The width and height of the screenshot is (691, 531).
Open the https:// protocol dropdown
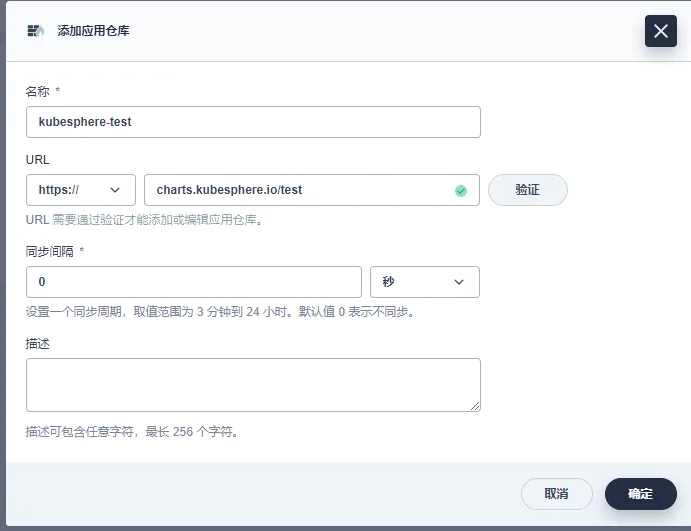tap(81, 190)
